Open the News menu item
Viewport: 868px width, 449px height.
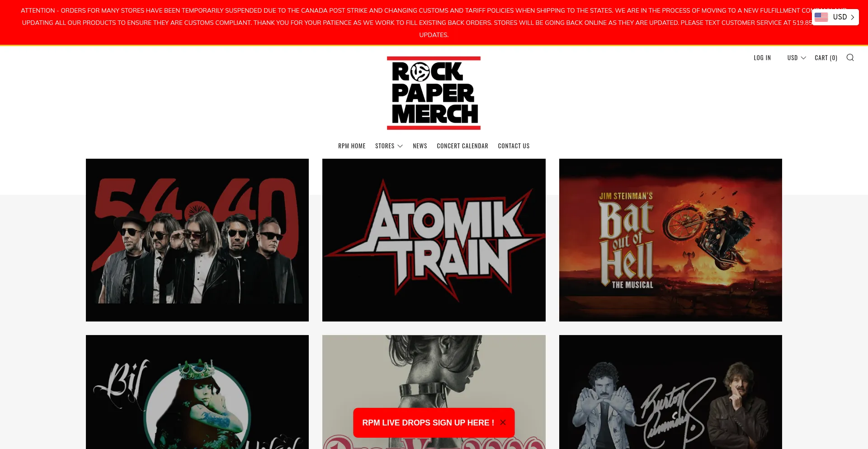(420, 146)
